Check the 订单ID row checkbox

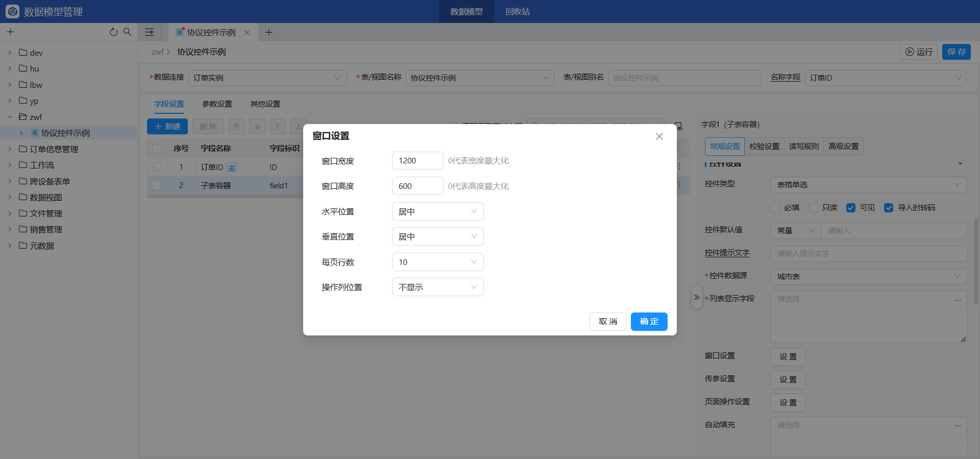tap(157, 167)
